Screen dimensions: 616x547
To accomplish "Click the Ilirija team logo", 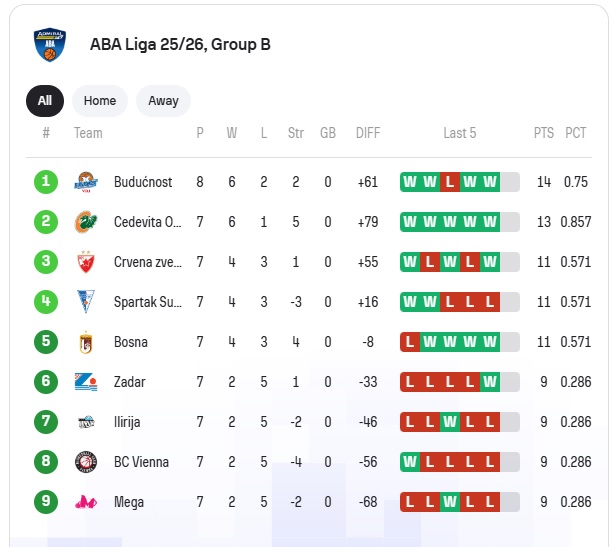I will [86, 422].
